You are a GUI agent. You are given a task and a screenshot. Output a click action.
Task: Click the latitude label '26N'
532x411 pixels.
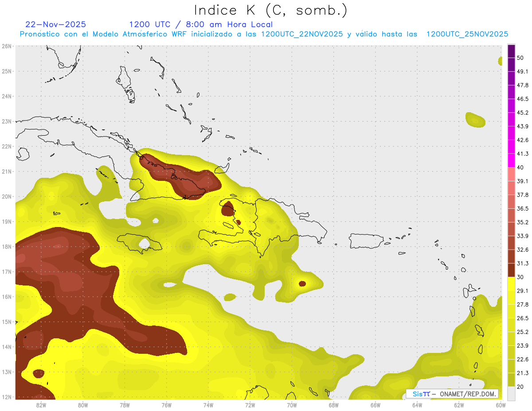click(x=6, y=46)
